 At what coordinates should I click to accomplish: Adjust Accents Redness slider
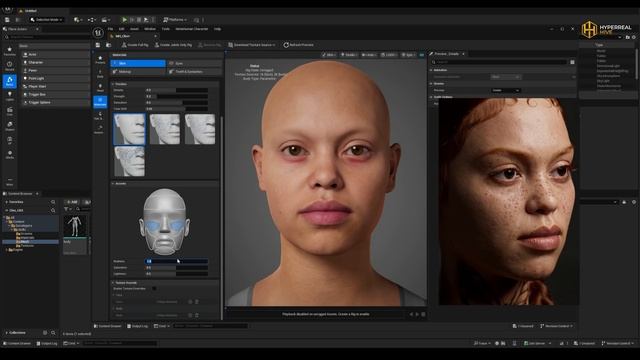(177, 261)
